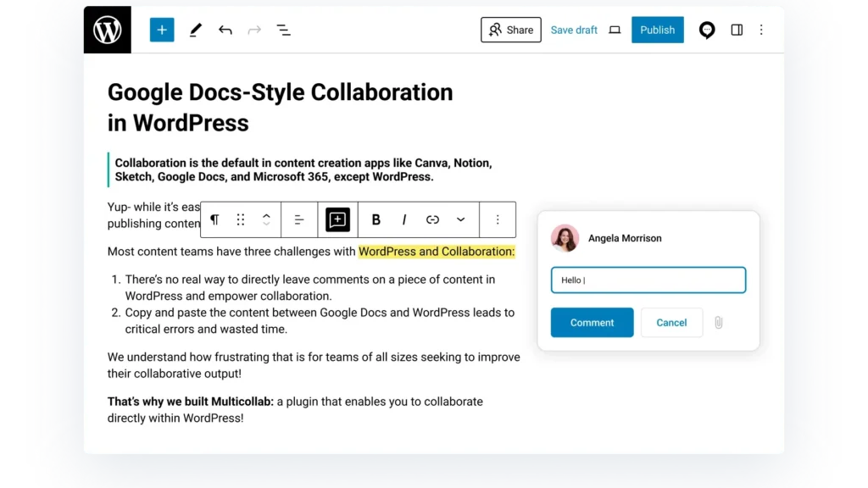The image size is (868, 488).
Task: Click the move up/down block arrows
Action: click(266, 219)
